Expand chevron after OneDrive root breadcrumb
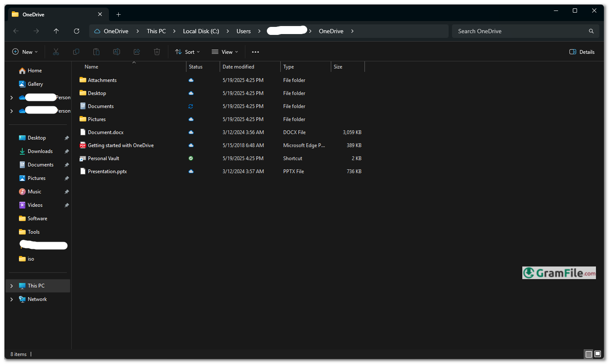The height and width of the screenshot is (364, 609). click(x=138, y=31)
